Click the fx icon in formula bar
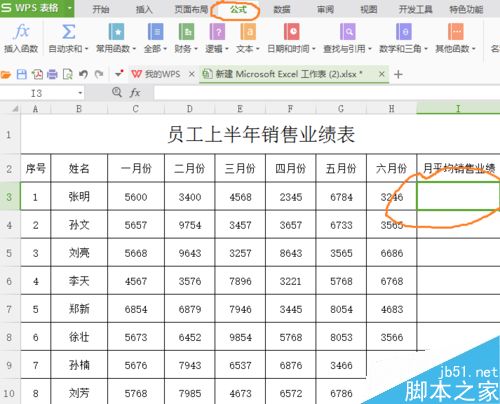This screenshot has width=500, height=404. pos(135,92)
